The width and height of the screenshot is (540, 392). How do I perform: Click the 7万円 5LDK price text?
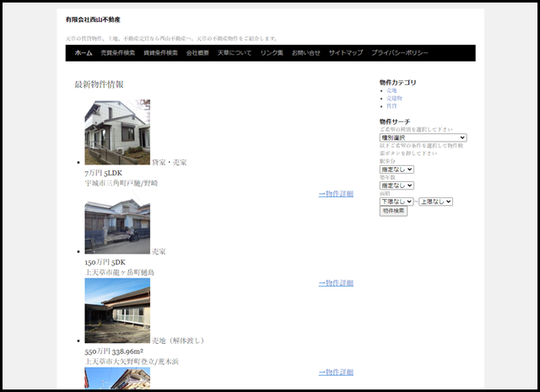pyautogui.click(x=103, y=173)
